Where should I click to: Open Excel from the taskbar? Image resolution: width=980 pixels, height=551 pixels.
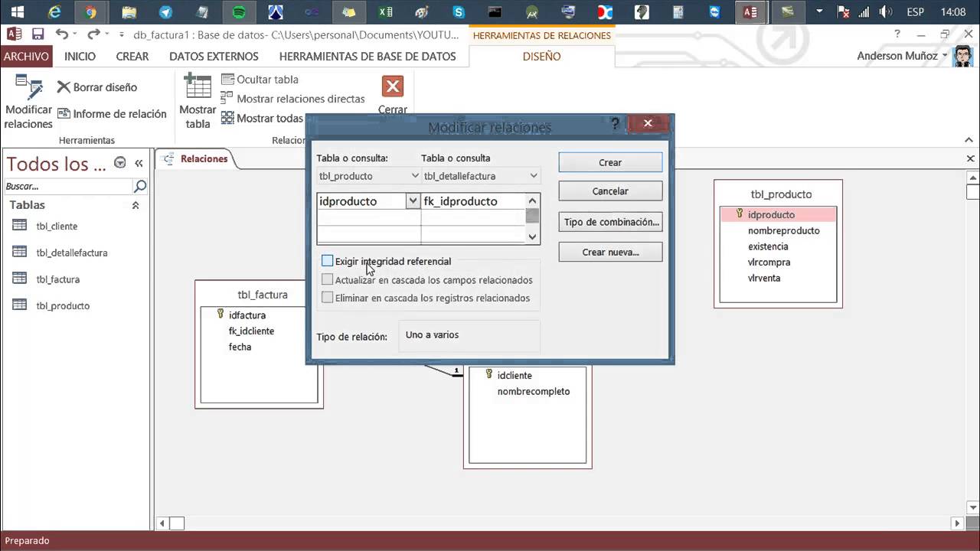[x=386, y=11]
